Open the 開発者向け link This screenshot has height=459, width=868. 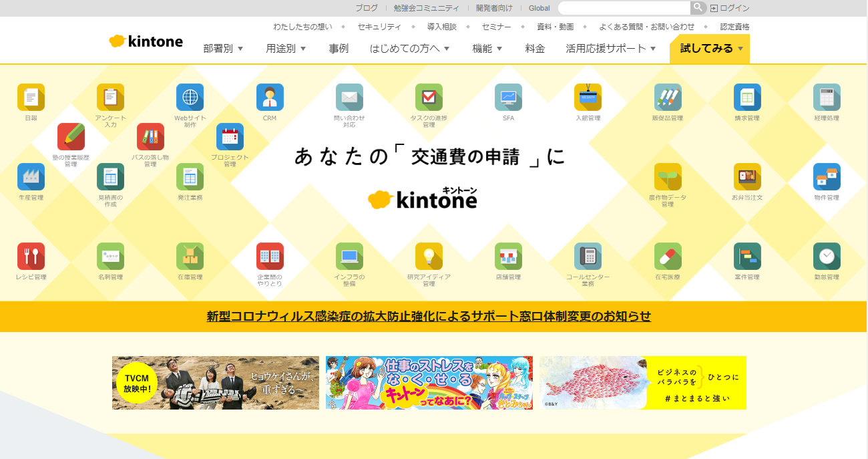(x=494, y=8)
